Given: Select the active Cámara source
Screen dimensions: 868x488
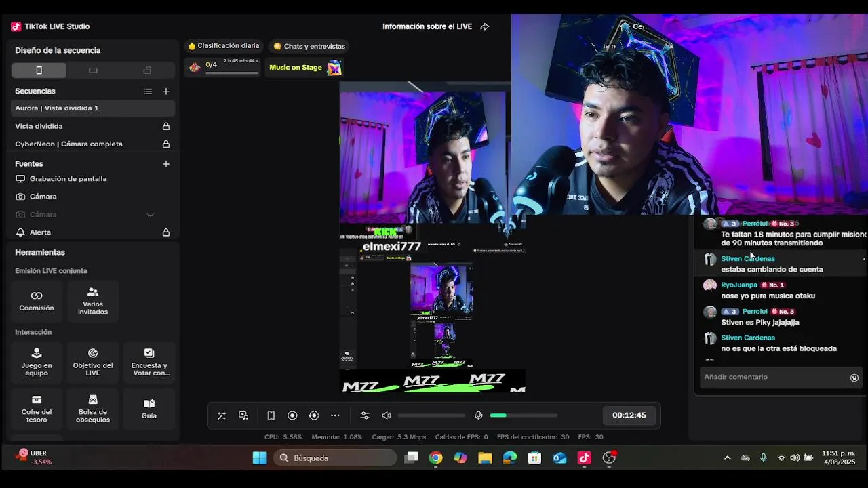Looking at the screenshot, I should (x=94, y=197).
